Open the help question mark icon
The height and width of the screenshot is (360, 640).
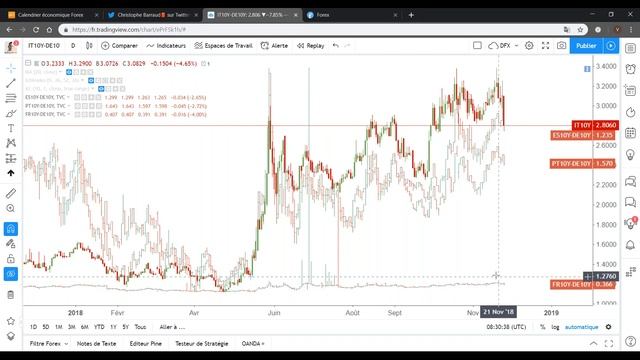630,341
